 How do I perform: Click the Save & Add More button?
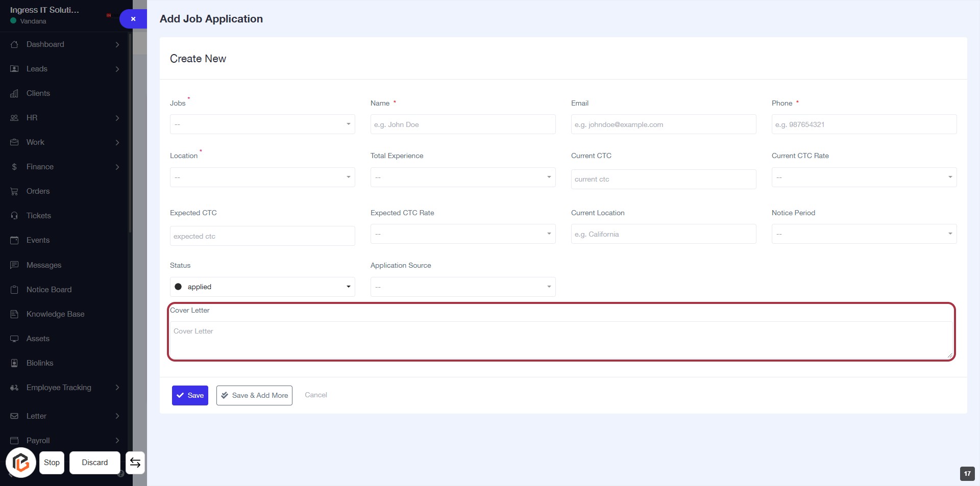point(254,396)
